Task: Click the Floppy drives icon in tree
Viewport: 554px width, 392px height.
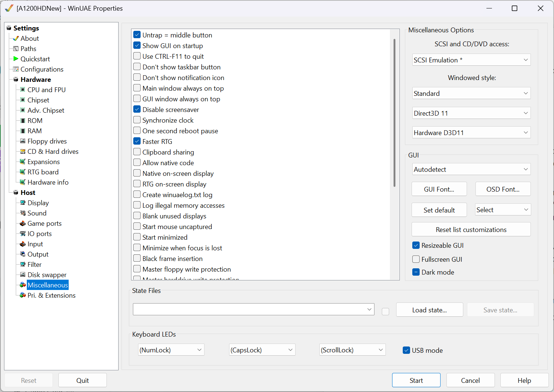Action: [23, 141]
